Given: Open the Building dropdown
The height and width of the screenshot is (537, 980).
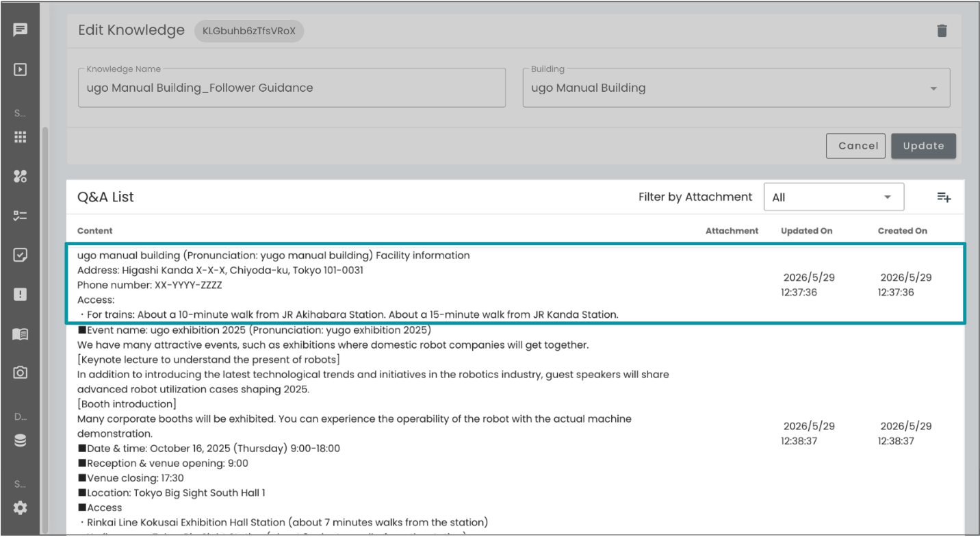Looking at the screenshot, I should tap(736, 88).
